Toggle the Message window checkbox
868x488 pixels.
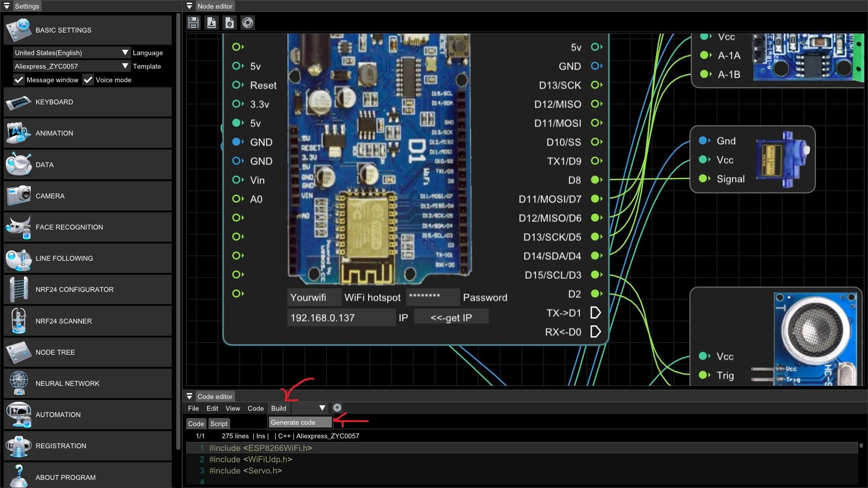click(x=19, y=80)
